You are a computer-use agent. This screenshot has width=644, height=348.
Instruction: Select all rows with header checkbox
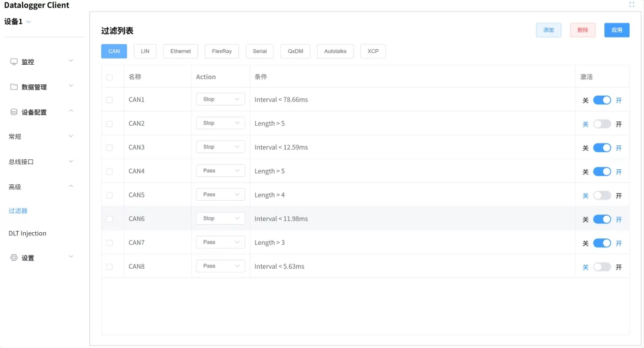(109, 77)
